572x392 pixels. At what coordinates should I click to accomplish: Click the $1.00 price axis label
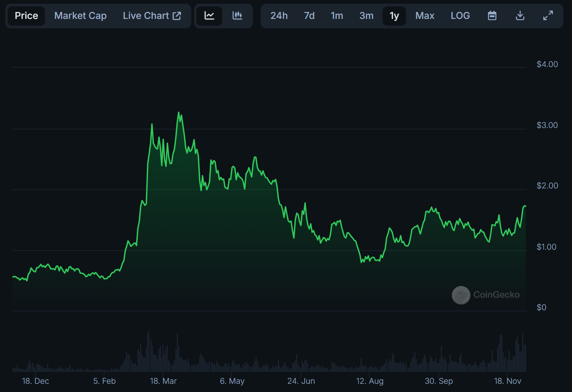click(547, 247)
